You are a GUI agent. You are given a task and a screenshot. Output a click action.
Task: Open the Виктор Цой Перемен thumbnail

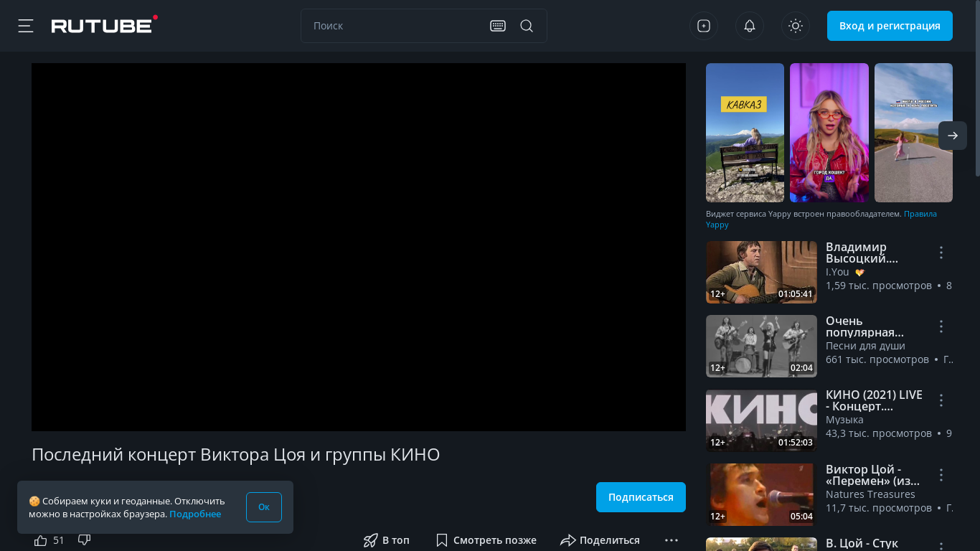click(761, 494)
